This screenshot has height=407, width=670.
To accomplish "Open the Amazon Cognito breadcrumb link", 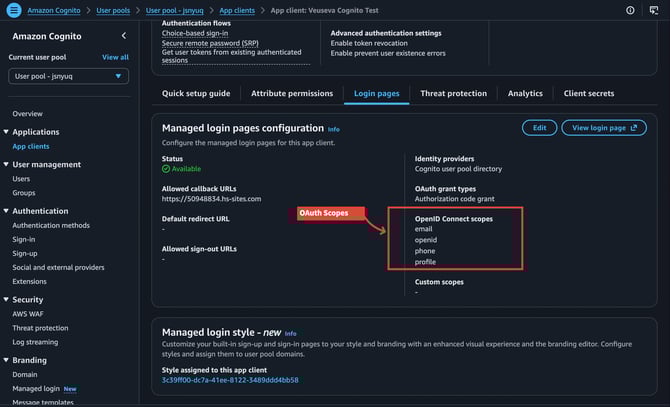I will 54,10.
